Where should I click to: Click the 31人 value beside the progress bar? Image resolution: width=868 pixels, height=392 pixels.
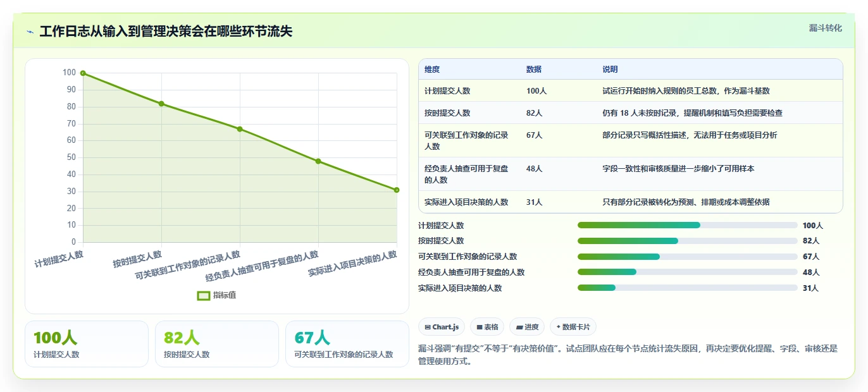tap(811, 288)
